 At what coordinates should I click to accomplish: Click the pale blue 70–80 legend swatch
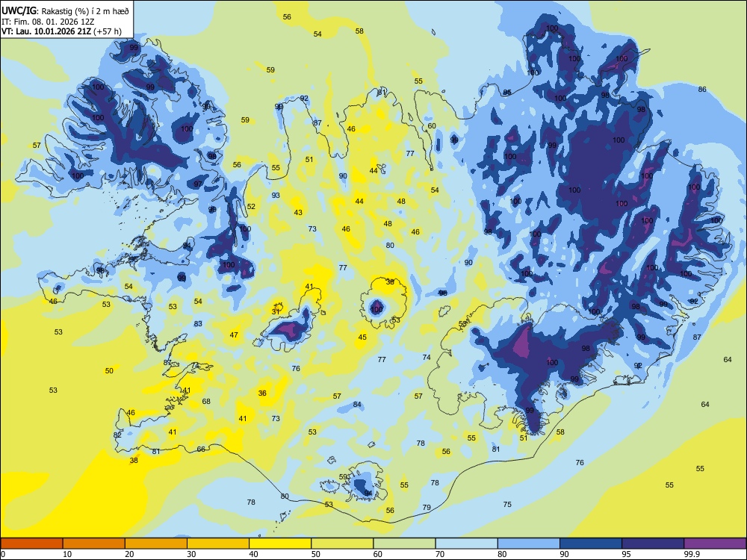(466, 544)
